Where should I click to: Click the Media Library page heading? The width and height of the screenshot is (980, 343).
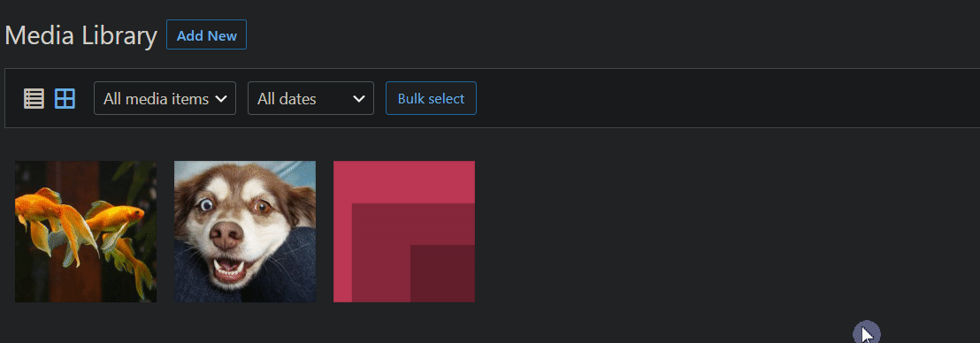coord(80,35)
